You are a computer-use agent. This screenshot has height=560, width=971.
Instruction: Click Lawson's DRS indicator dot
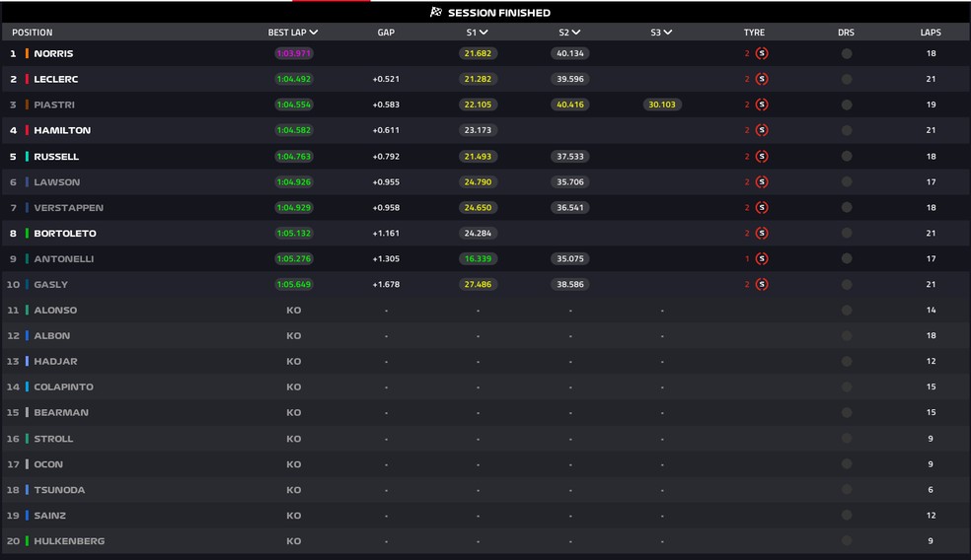[847, 182]
